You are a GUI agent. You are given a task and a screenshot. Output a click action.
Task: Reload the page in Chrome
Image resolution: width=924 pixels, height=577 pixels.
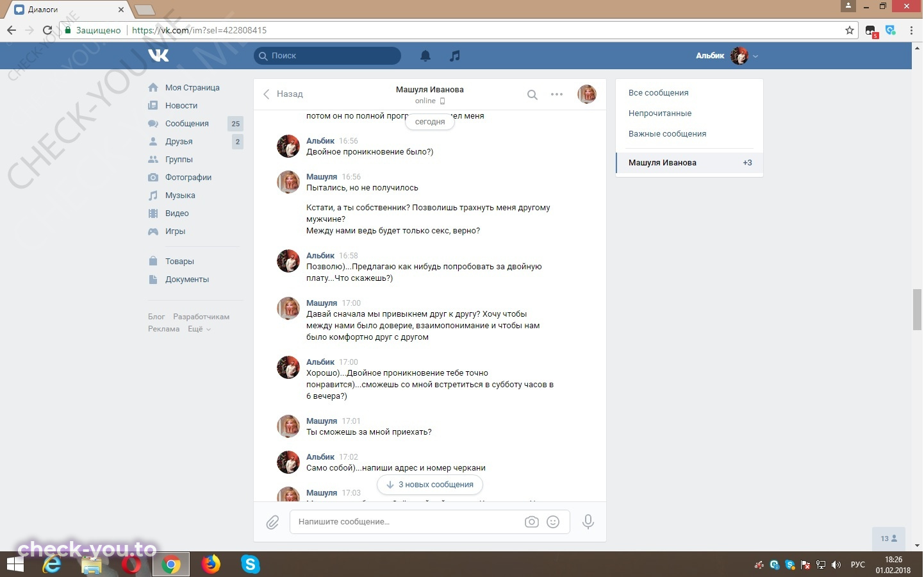[47, 30]
